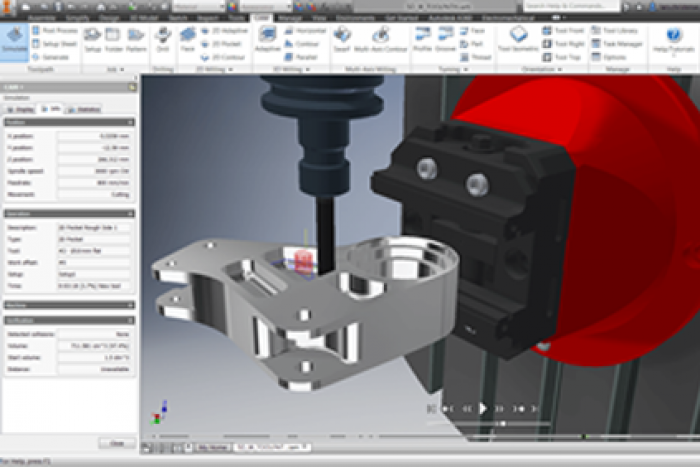The width and height of the screenshot is (700, 467).
Task: Switch to the Display tab
Action: click(x=21, y=107)
